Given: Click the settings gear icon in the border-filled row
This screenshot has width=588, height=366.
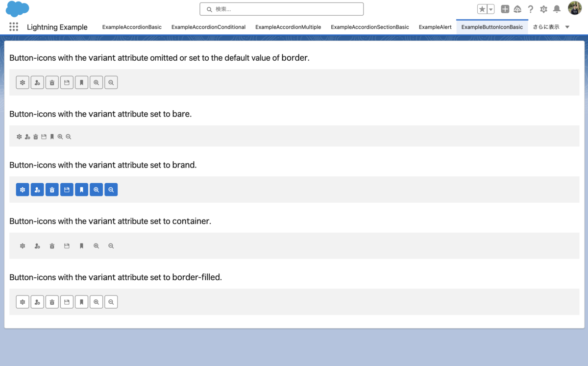Looking at the screenshot, I should (23, 302).
